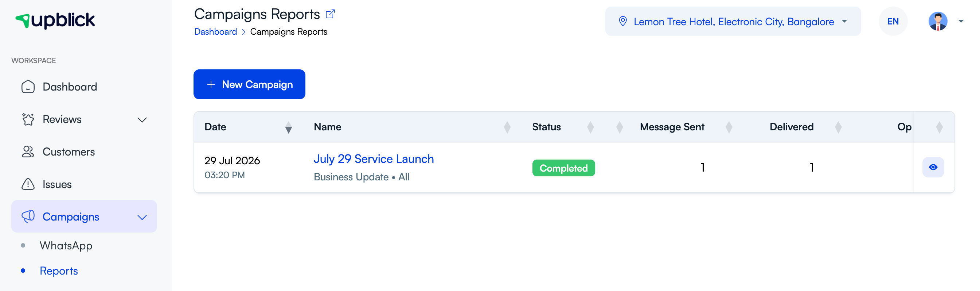
Task: Select WhatsApp under Campaigns
Action: (x=66, y=246)
